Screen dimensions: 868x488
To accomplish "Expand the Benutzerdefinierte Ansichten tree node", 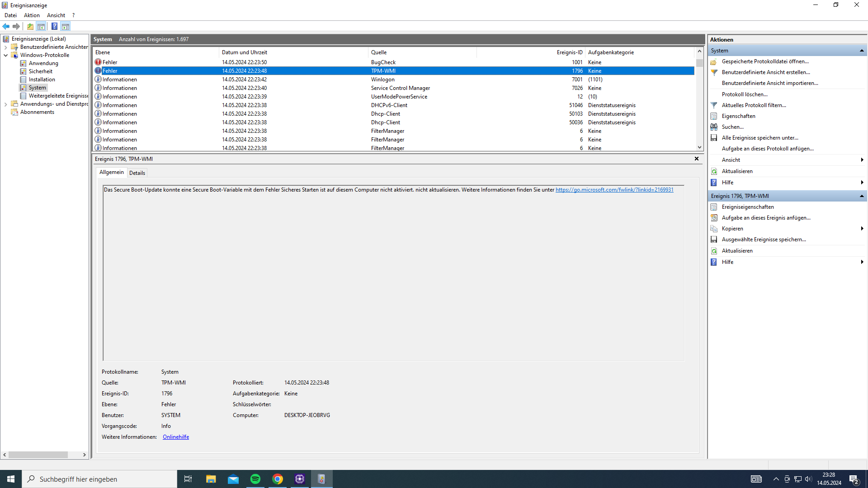I will point(5,47).
